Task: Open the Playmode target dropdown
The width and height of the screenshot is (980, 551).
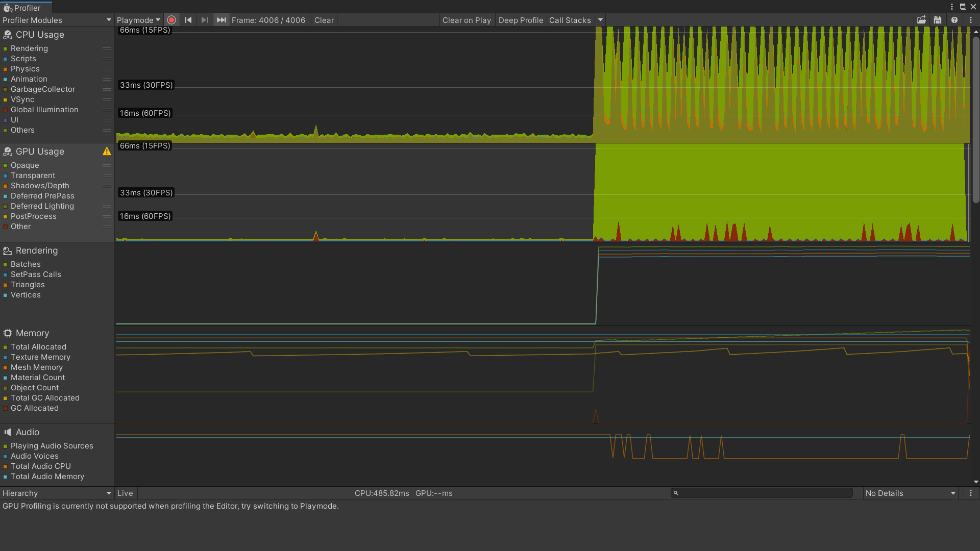Action: point(138,20)
